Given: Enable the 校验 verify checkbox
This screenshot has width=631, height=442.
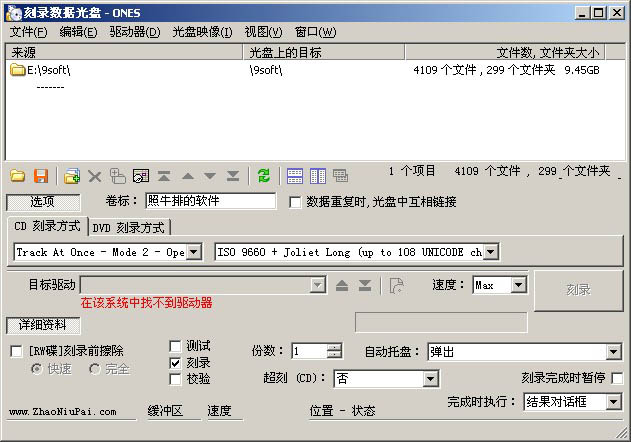Looking at the screenshot, I should pyautogui.click(x=175, y=379).
